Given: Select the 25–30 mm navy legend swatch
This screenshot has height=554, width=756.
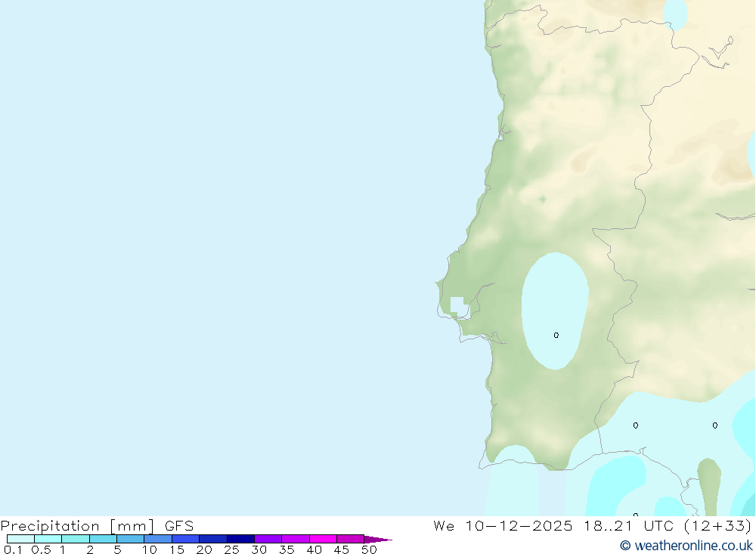Looking at the screenshot, I should tap(240, 539).
